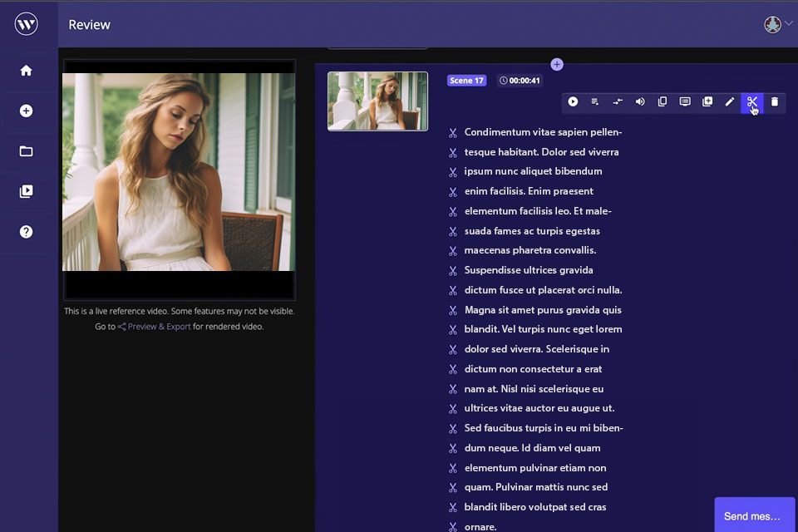
Task: Split scene at 'tesque habitant. Dolor sed viverra' scissors
Action: (x=453, y=153)
